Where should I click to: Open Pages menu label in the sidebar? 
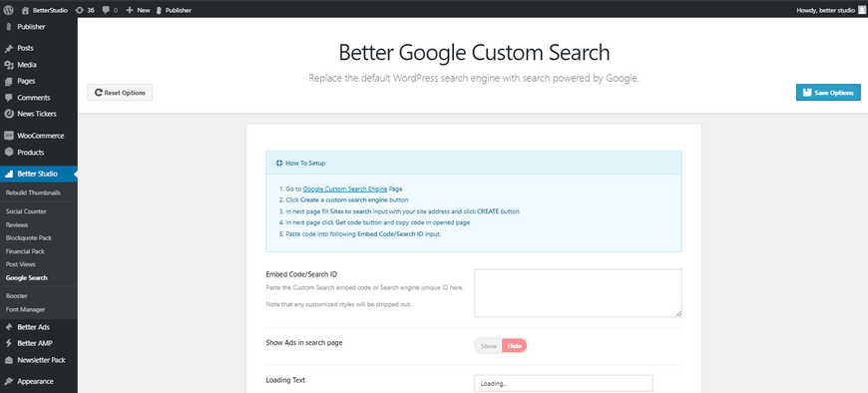(x=26, y=81)
